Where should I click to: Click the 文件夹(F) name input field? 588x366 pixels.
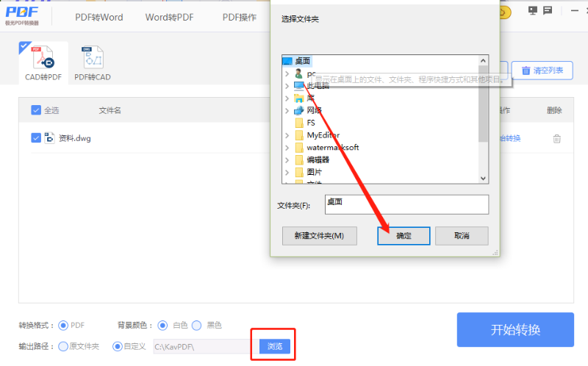point(407,204)
